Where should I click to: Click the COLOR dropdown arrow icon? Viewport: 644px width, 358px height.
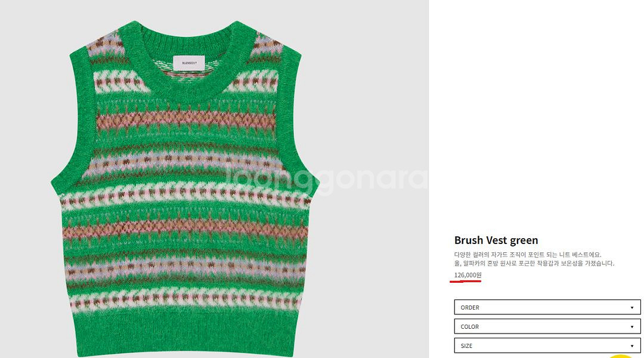tap(631, 327)
